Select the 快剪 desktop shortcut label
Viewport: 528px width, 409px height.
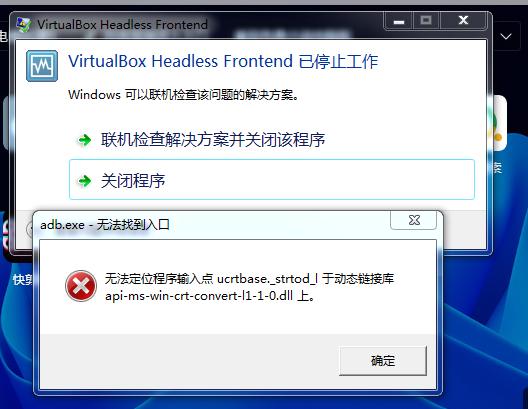22,279
